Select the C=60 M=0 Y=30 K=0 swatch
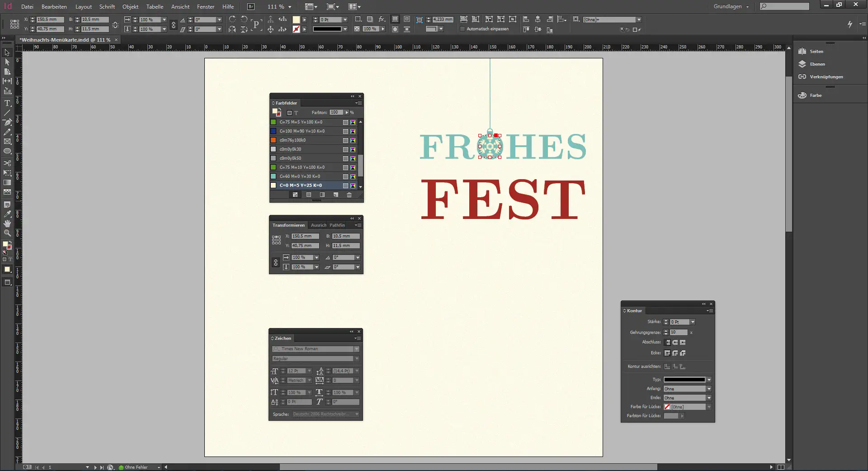 point(299,176)
